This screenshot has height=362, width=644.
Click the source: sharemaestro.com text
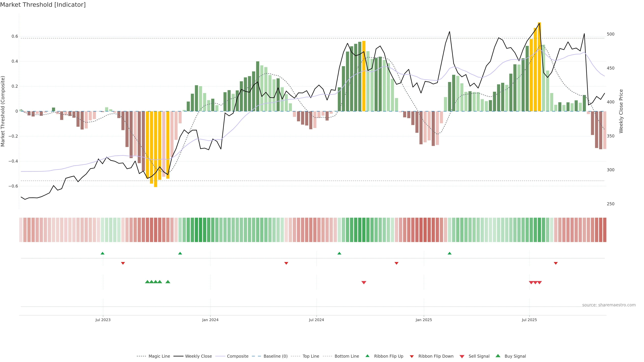point(609,305)
